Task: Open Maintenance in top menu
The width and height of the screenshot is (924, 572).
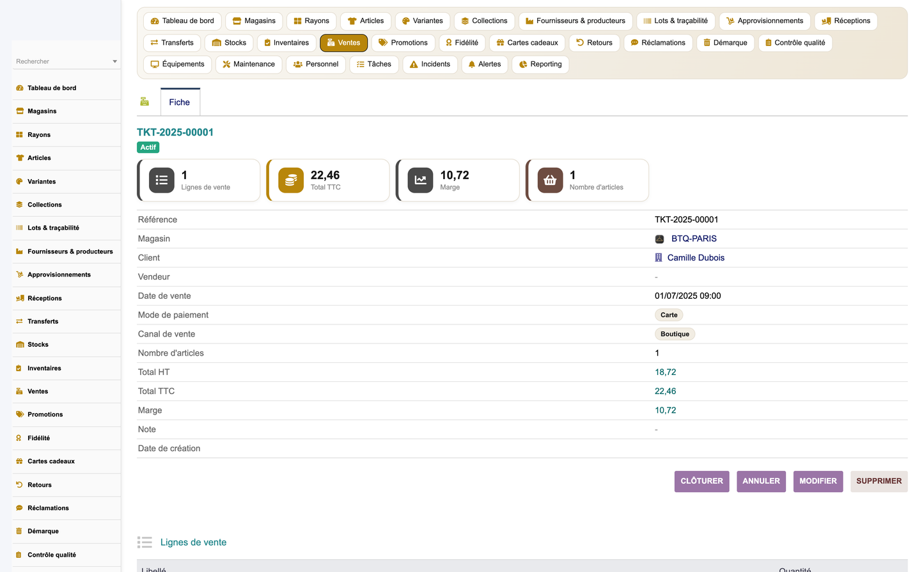Action: 249,65
